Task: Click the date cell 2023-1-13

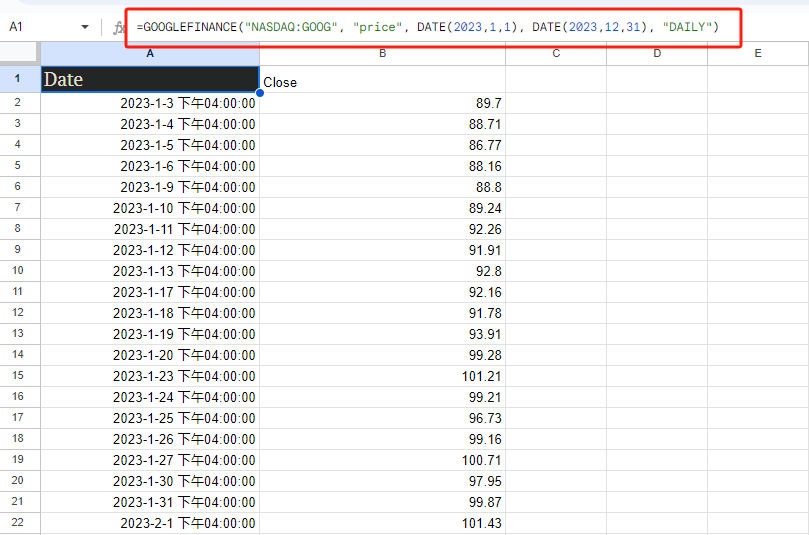Action: click(150, 271)
